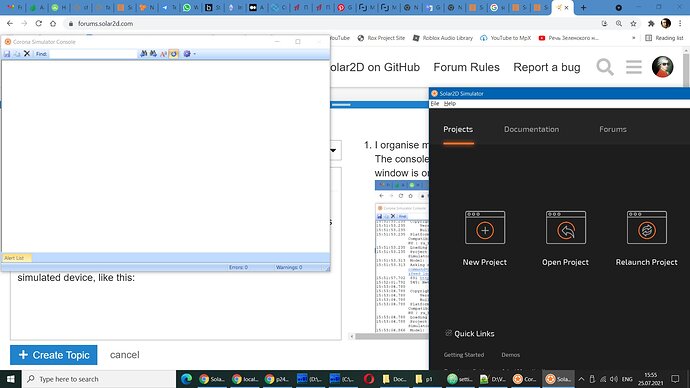Screen dimensions: 690x388
Task: Save the console log via the floppy icon
Action: 7,54
